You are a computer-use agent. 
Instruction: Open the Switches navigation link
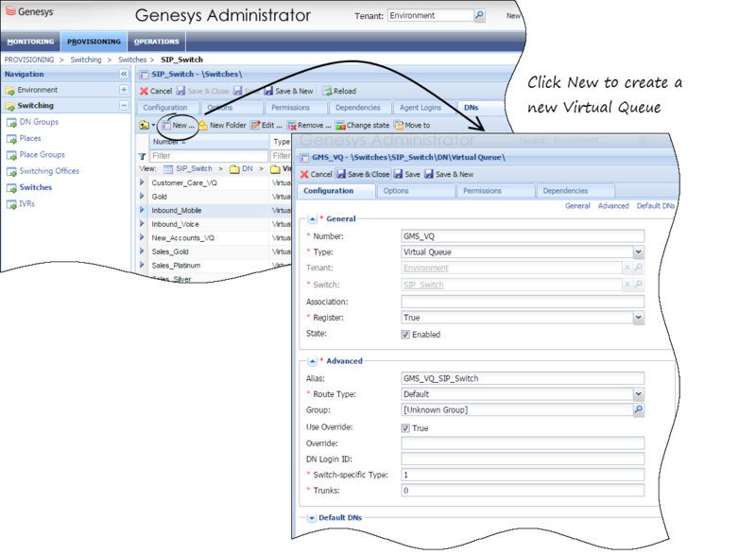[36, 187]
